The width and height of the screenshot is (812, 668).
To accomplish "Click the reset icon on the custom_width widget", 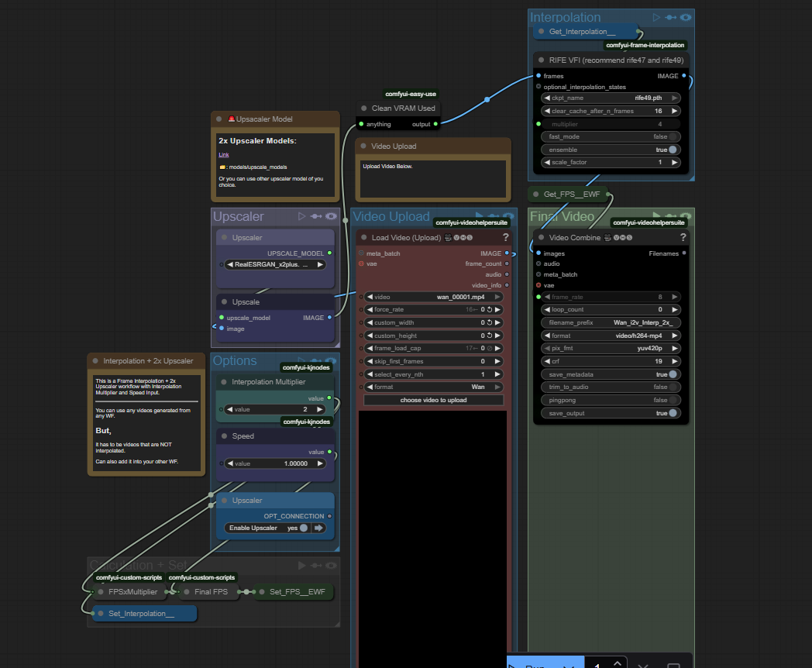I will pos(490,322).
